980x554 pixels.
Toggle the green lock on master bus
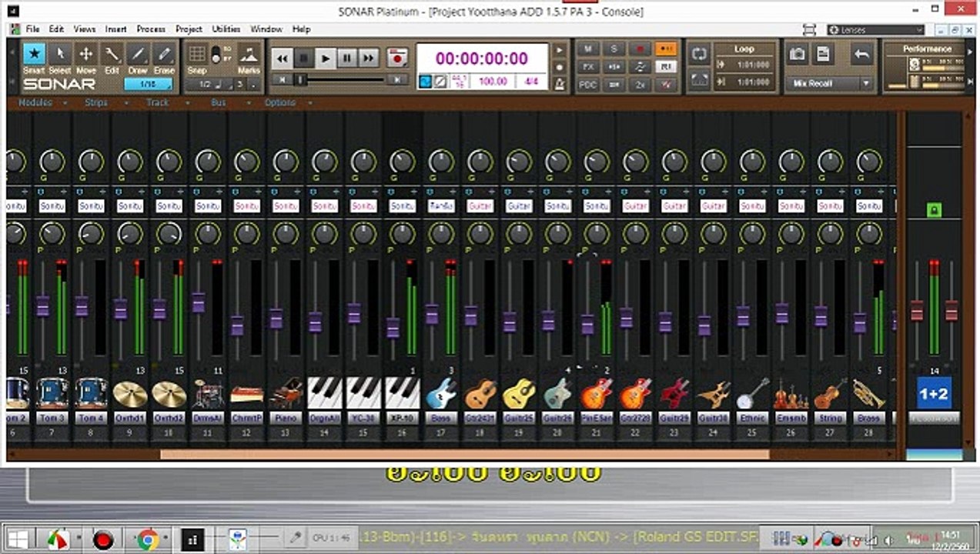pyautogui.click(x=934, y=209)
